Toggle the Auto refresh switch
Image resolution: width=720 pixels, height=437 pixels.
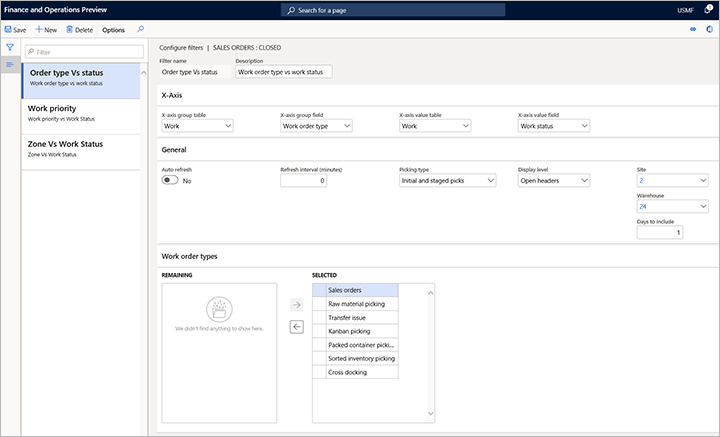point(170,180)
